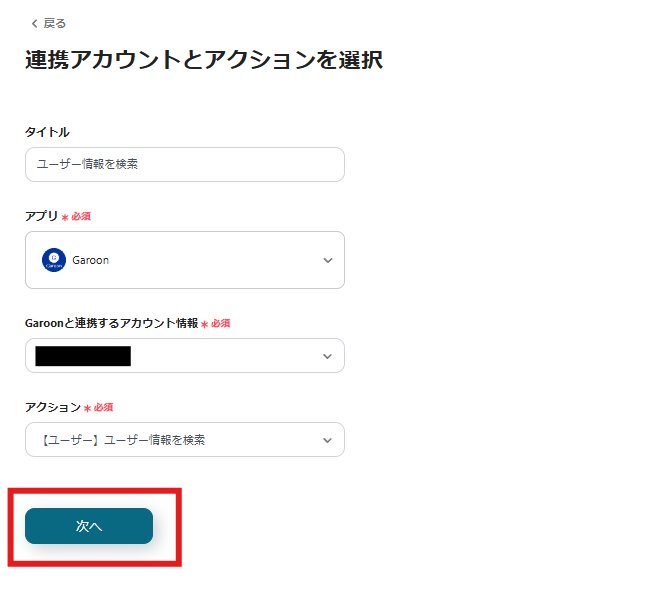Expand the アプリ dropdown chevron

[327, 260]
